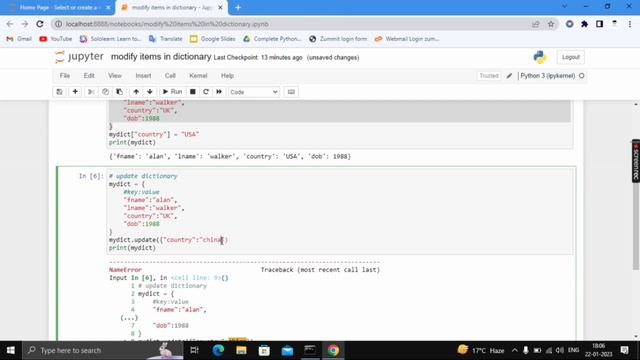Image resolution: width=640 pixels, height=360 pixels.
Task: Show hidden system tray icons
Action: click(514, 350)
